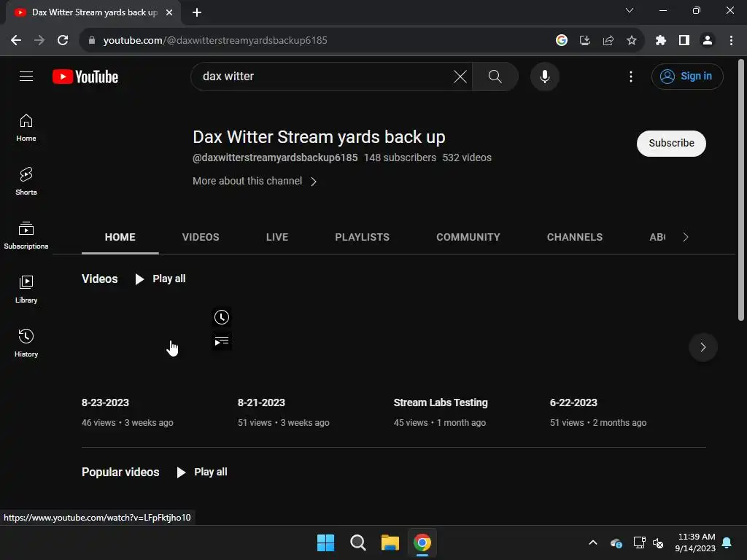Open notifications bell in system tray
The image size is (747, 560).
coord(727,542)
